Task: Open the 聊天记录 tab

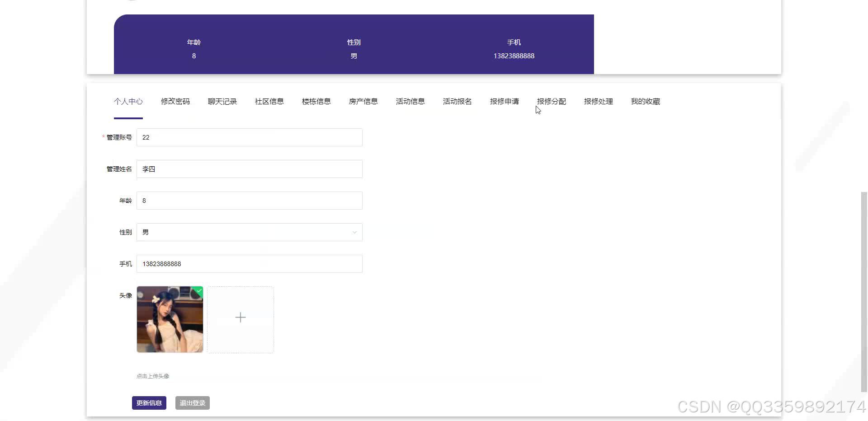Action: tap(222, 102)
